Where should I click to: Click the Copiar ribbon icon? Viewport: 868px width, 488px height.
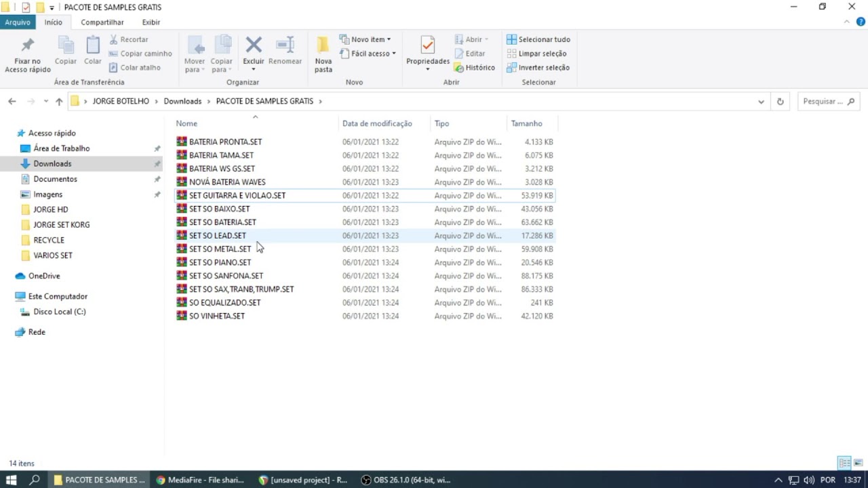tap(66, 45)
